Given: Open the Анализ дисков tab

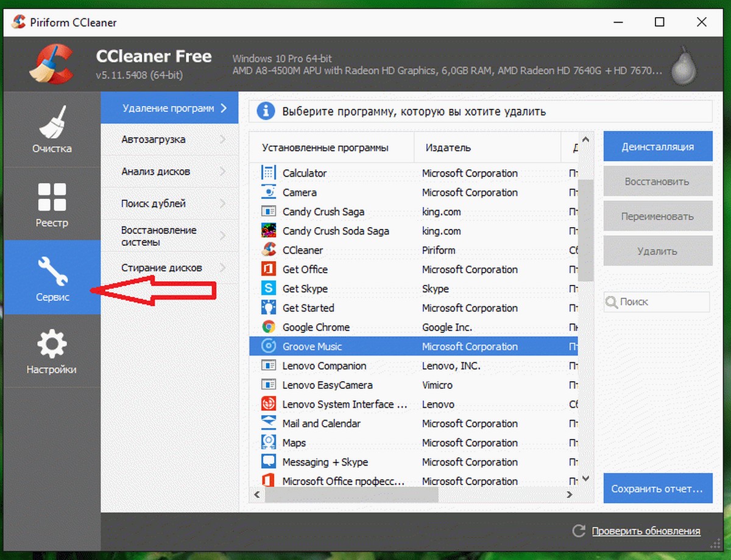Looking at the screenshot, I should (169, 172).
